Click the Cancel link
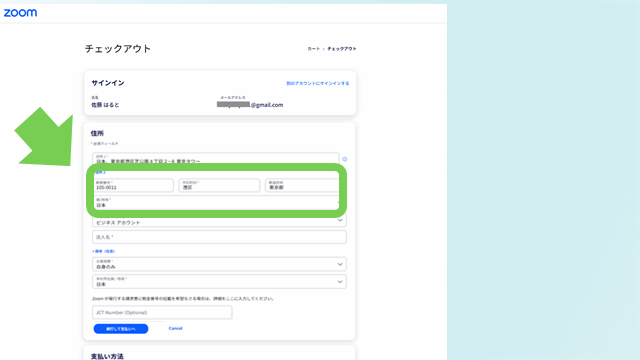 click(x=176, y=328)
